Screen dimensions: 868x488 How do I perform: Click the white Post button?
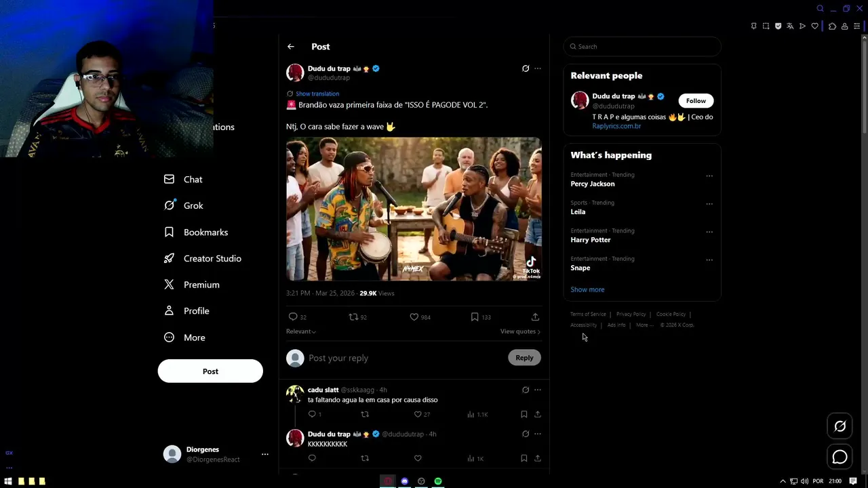click(x=210, y=371)
